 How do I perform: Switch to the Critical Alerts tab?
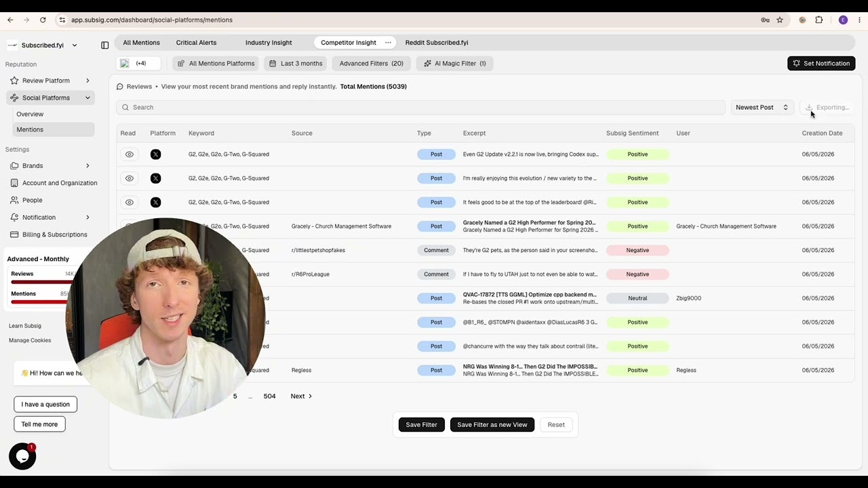click(197, 43)
